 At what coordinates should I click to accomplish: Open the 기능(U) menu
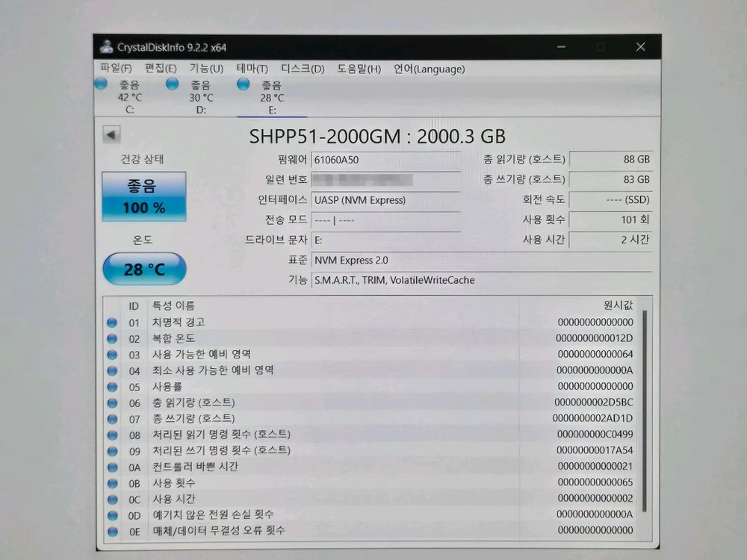click(x=206, y=68)
